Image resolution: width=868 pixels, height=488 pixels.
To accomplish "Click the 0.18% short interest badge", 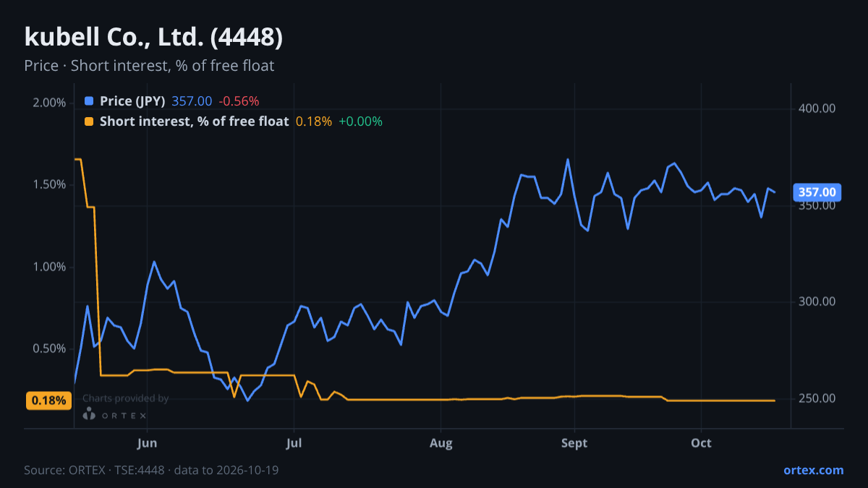I will (49, 401).
